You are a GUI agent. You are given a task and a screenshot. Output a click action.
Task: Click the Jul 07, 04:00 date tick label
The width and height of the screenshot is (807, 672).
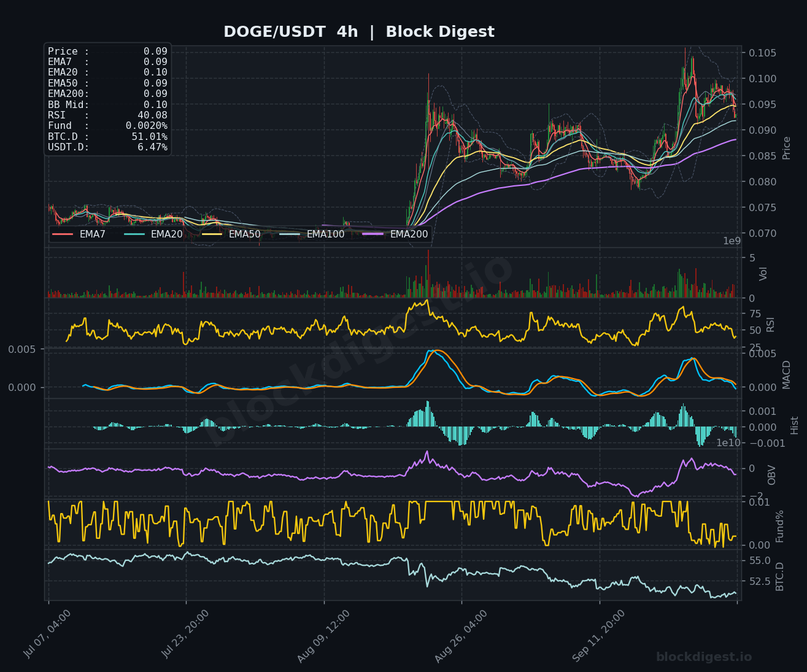pos(48,634)
